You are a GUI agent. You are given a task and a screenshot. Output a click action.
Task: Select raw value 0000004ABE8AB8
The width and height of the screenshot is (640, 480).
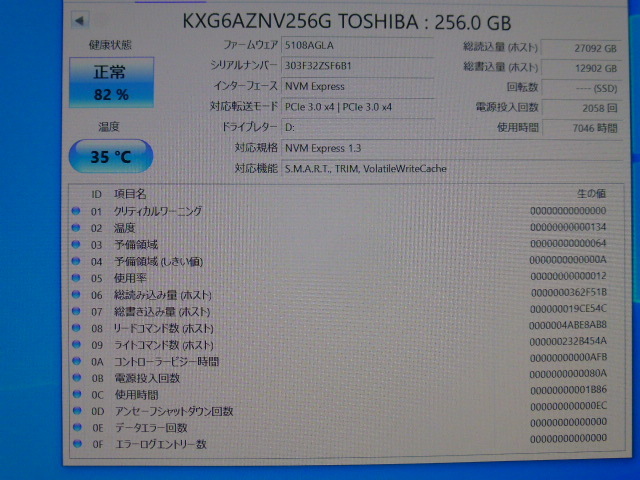(568, 325)
